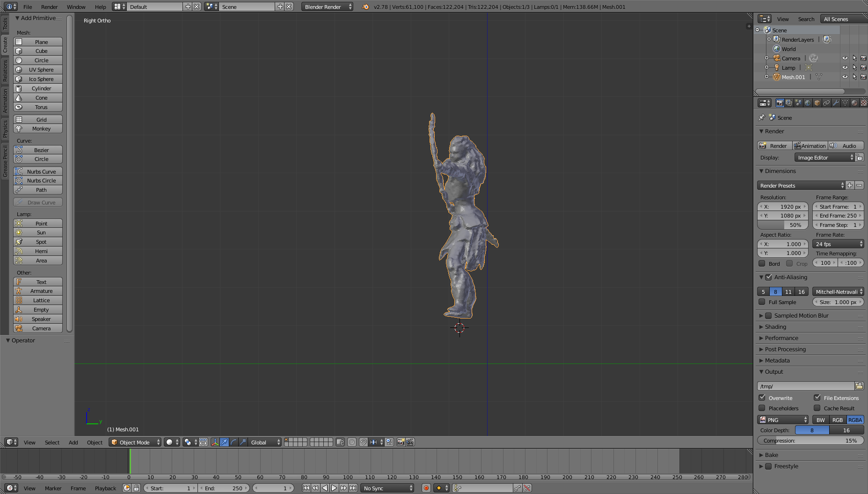Open the Constraints properties chain tab
The image size is (868, 494).
tap(826, 103)
